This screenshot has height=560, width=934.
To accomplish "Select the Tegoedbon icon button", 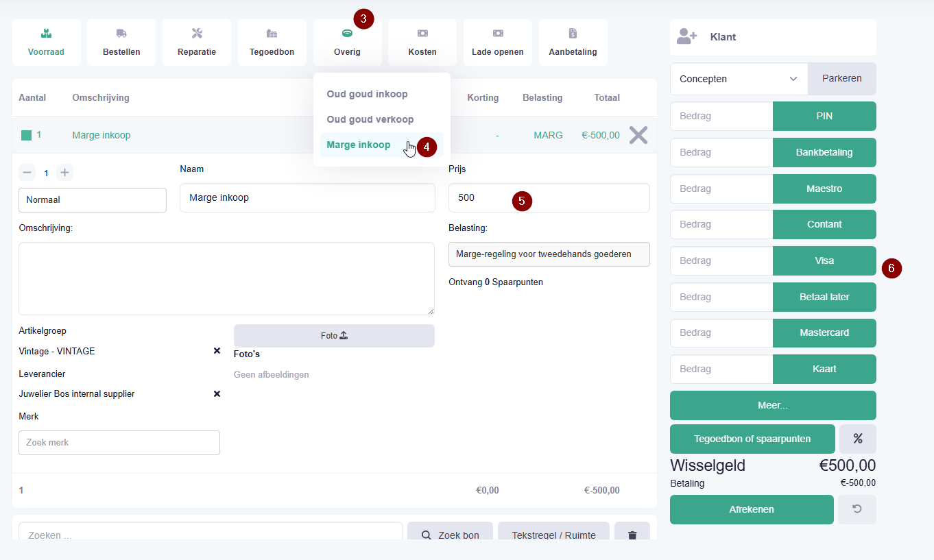I will [x=272, y=34].
